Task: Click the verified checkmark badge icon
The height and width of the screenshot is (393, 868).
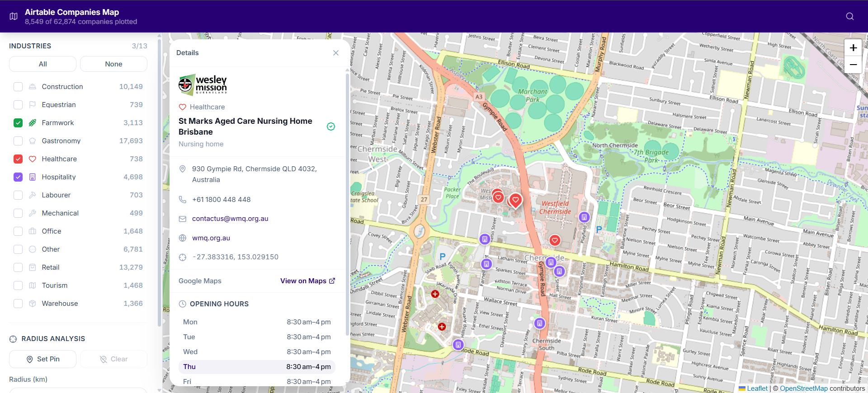Action: coord(331,126)
